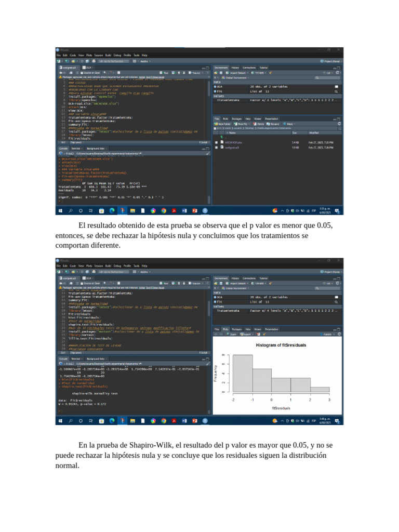Click the clear console broom in the lower Console

click(208, 364)
